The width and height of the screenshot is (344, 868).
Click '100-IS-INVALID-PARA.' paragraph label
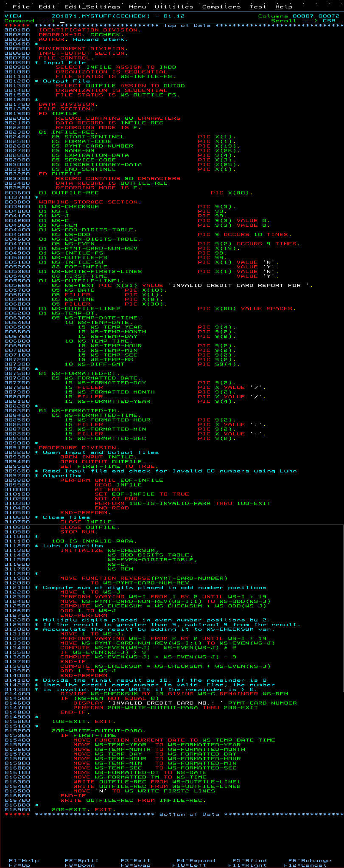[x=95, y=541]
